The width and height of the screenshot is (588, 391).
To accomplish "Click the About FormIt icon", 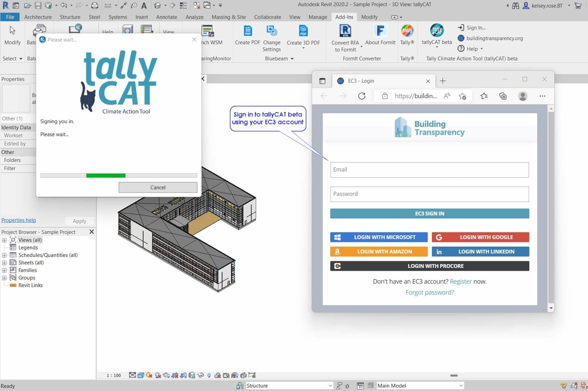I will (380, 32).
